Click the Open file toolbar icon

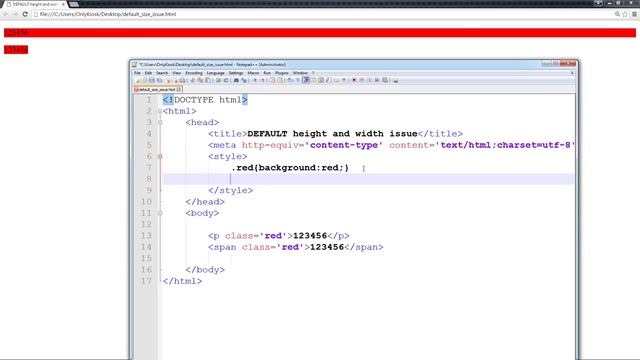point(144,80)
